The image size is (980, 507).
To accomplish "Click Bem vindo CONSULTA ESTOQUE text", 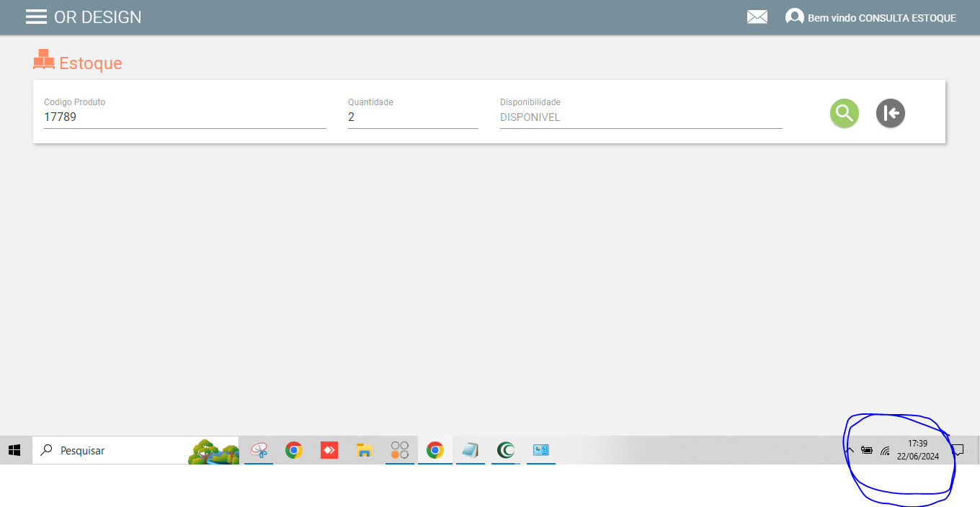I will 882,18.
